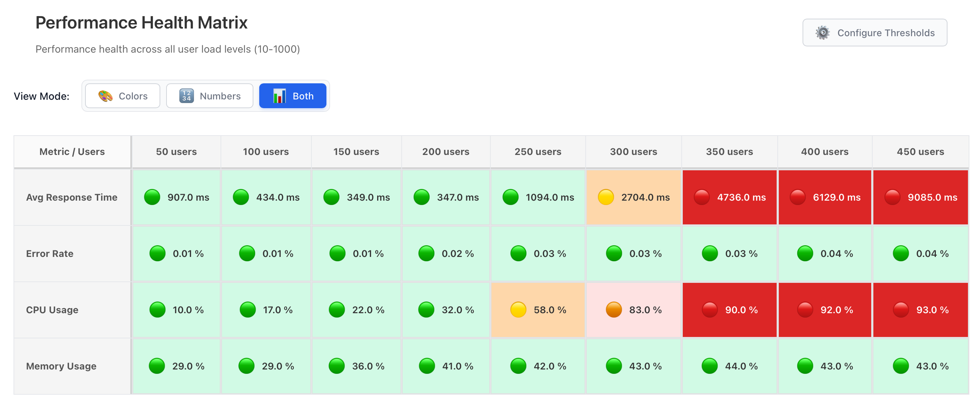Click the green status dot for 907.0 ms
Screen dimensions: 980x402
click(152, 197)
